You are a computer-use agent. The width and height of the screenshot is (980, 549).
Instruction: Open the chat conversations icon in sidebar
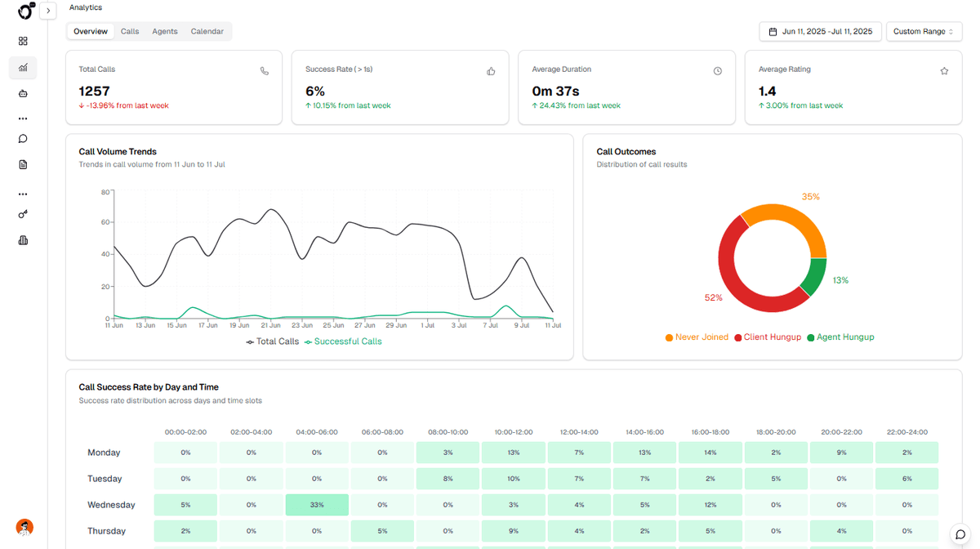pyautogui.click(x=23, y=138)
